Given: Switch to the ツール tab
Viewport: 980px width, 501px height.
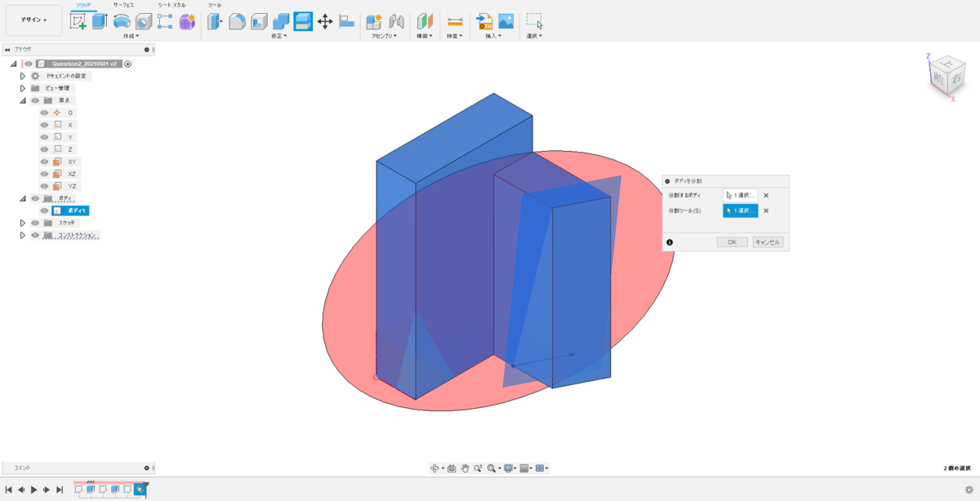Looking at the screenshot, I should tap(215, 5).
